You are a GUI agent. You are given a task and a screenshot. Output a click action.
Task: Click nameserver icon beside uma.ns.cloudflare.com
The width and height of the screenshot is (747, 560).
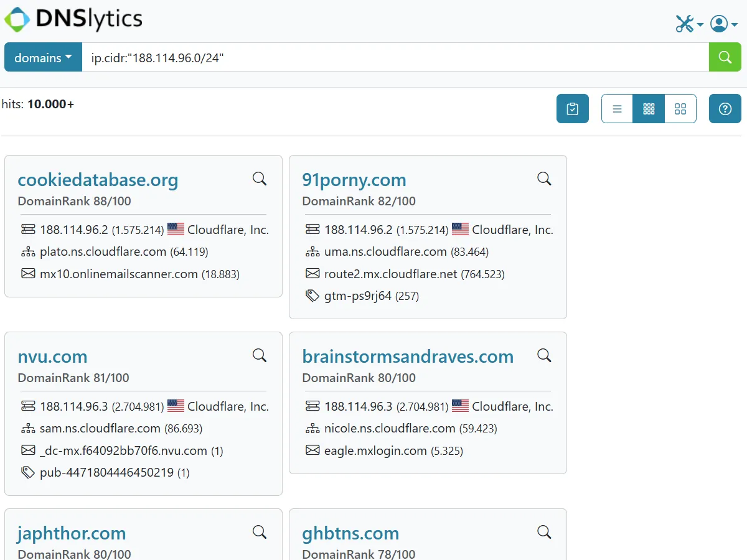[312, 252]
